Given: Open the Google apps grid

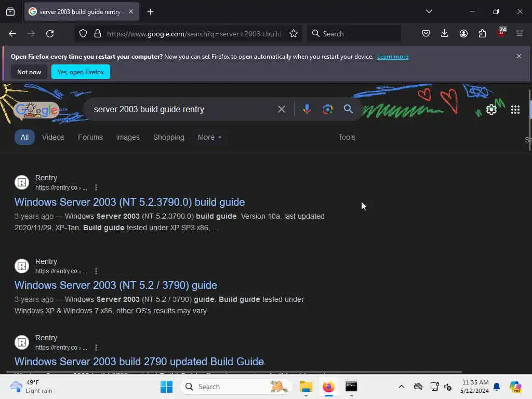Looking at the screenshot, I should click(x=515, y=110).
